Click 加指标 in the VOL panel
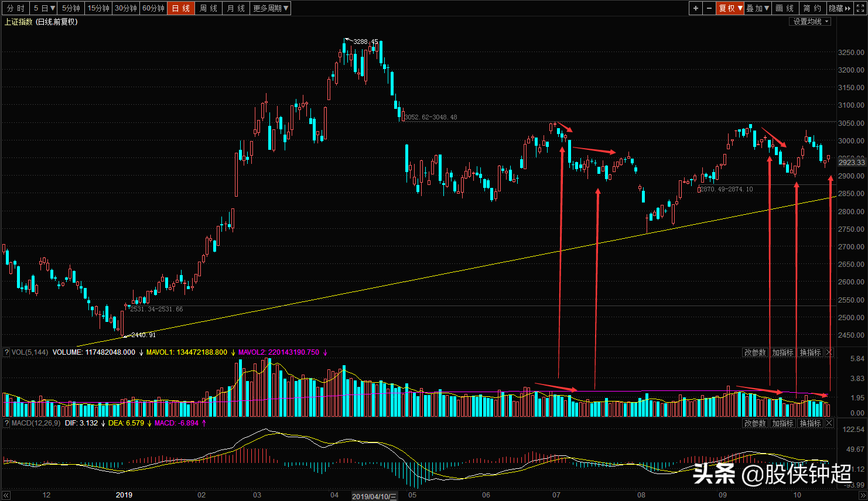Image resolution: width=868 pixels, height=501 pixels. point(783,352)
